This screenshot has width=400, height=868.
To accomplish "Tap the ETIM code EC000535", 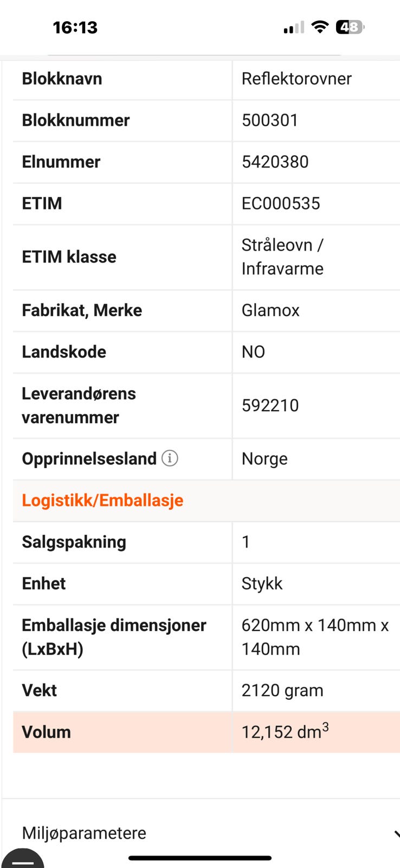I will pyautogui.click(x=281, y=203).
